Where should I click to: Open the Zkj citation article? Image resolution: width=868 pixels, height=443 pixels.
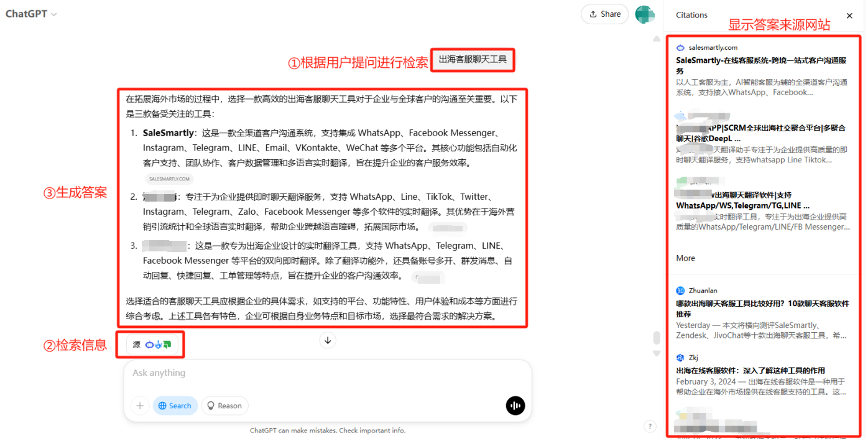pyautogui.click(x=750, y=371)
